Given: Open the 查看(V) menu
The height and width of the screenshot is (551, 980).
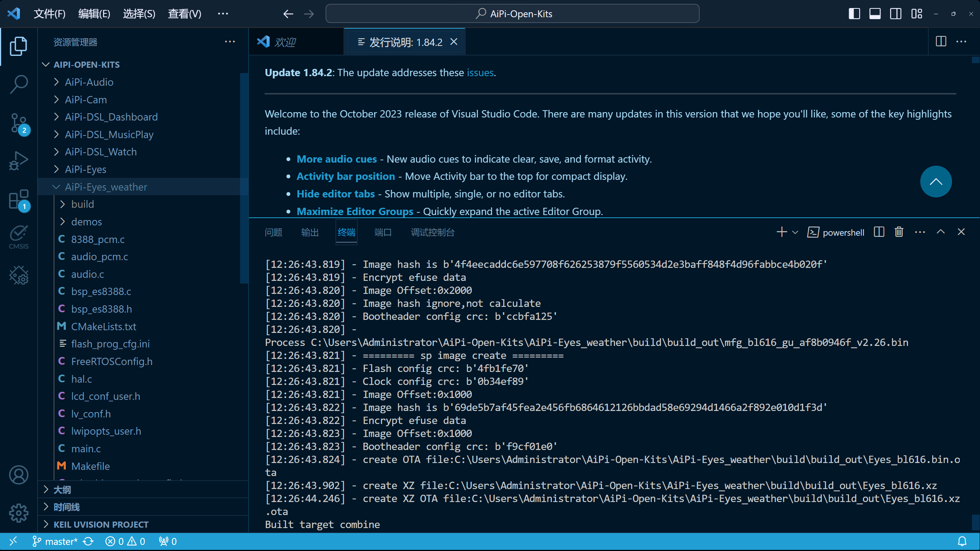Looking at the screenshot, I should (x=185, y=14).
